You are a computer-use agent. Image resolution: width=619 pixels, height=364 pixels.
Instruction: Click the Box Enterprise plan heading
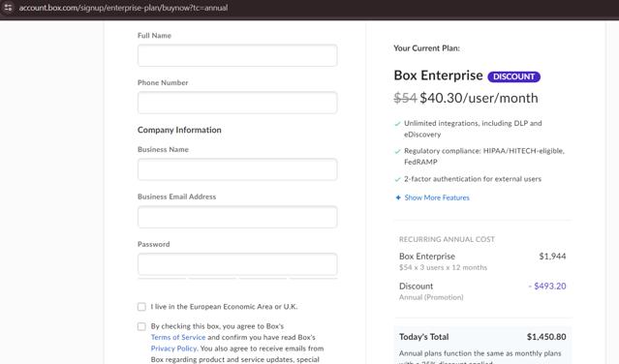pyautogui.click(x=438, y=76)
